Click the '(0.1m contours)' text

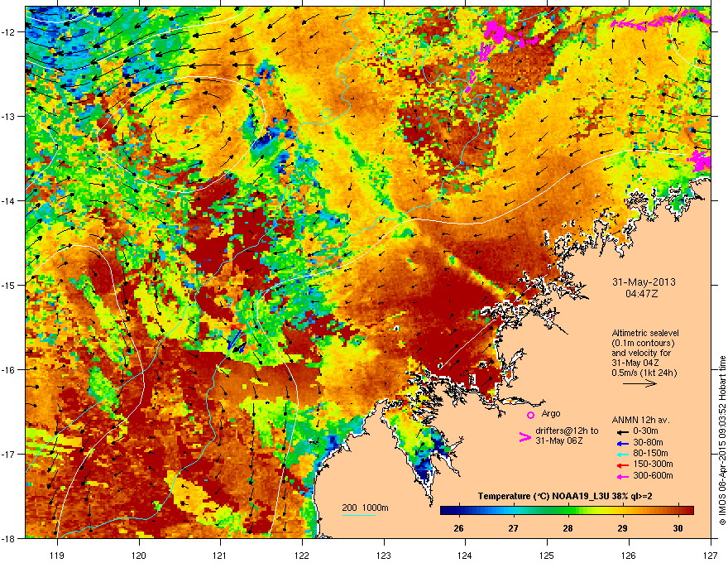click(x=643, y=344)
